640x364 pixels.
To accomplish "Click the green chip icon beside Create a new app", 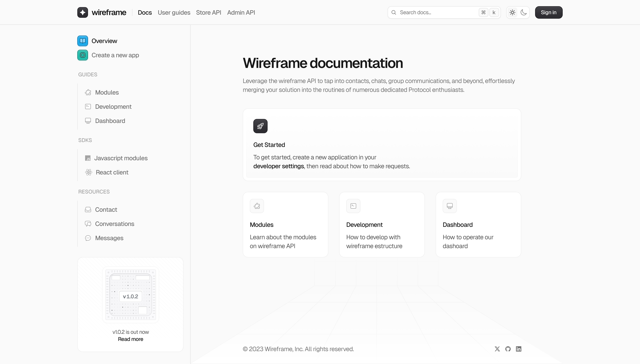I will [83, 55].
